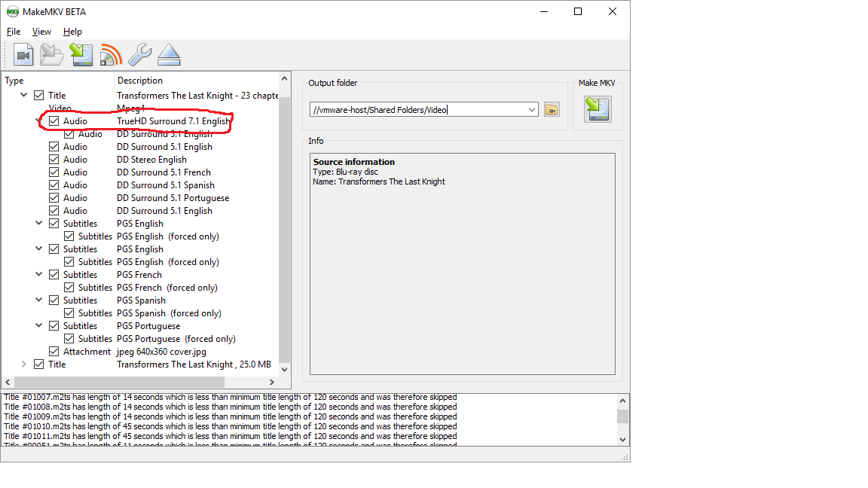Screen dimensions: 868x488
Task: Uncheck the TrueHD Surround 7.1 English audio checkbox
Action: click(x=53, y=120)
